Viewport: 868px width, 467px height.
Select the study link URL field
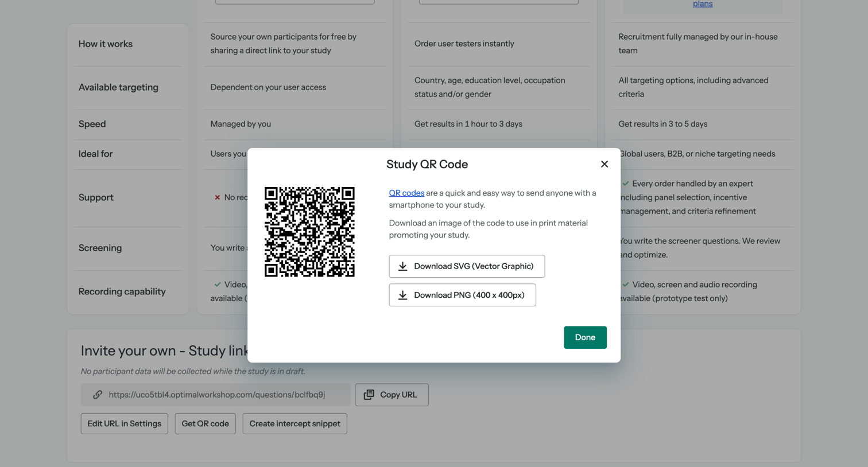point(215,395)
